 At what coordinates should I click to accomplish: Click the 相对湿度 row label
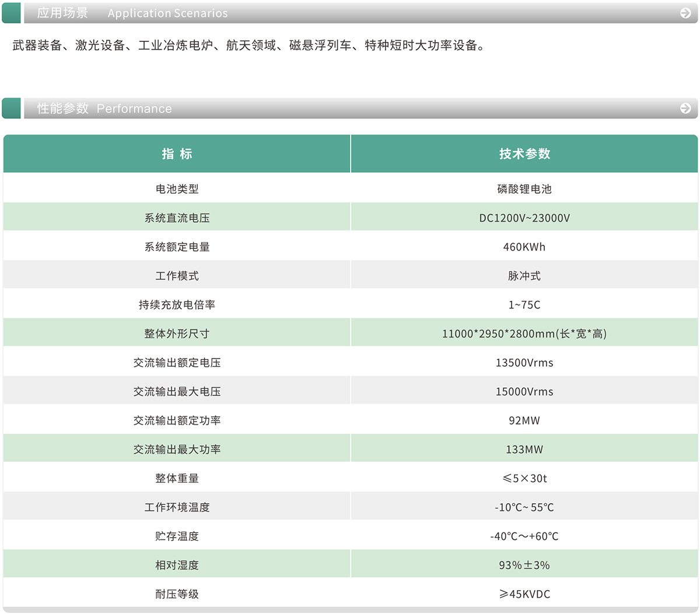click(177, 565)
